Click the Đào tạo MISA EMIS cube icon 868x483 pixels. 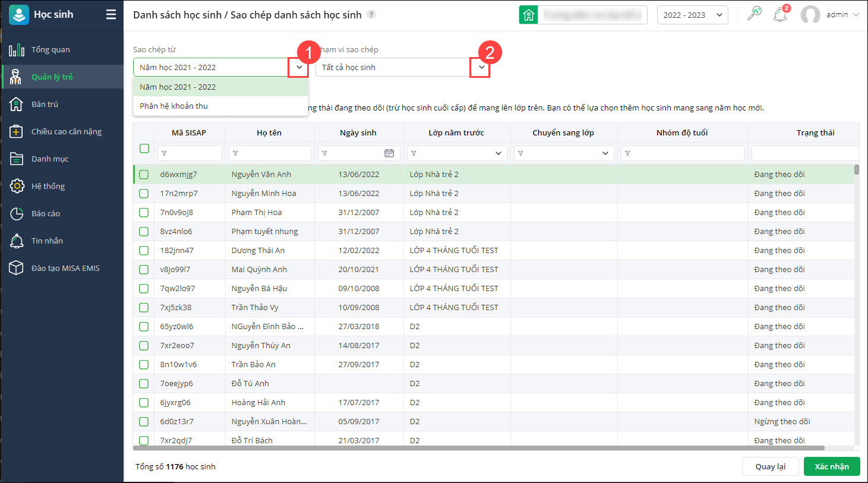pos(17,268)
